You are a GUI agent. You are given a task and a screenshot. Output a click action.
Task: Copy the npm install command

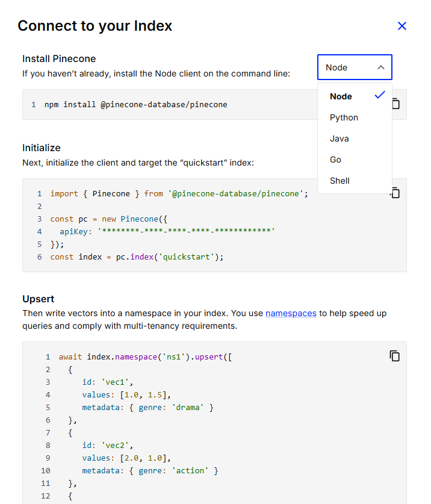396,104
